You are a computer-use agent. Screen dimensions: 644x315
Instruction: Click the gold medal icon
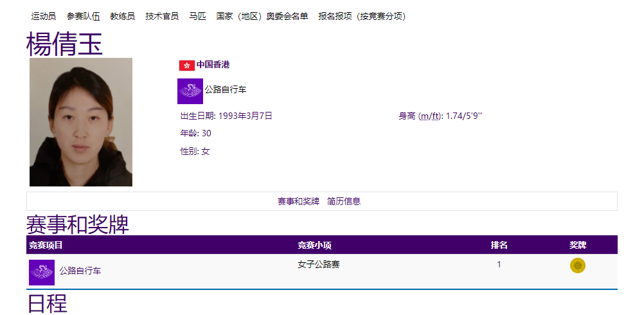pyautogui.click(x=577, y=265)
